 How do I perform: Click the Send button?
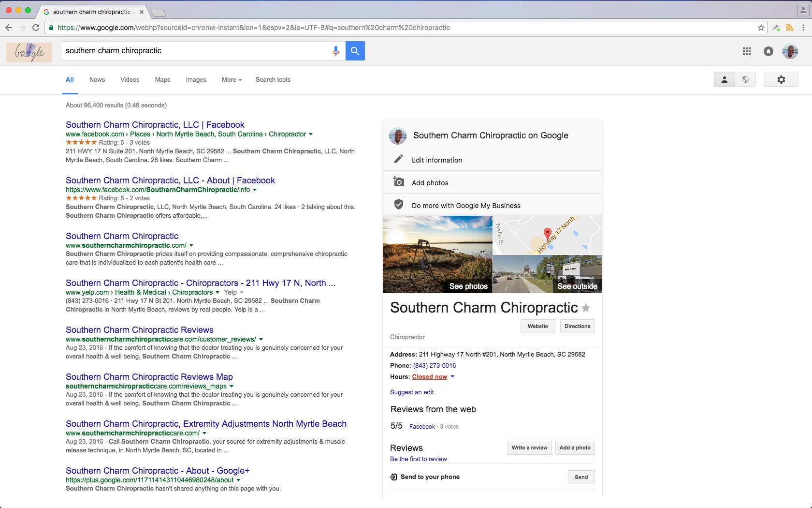[581, 478]
